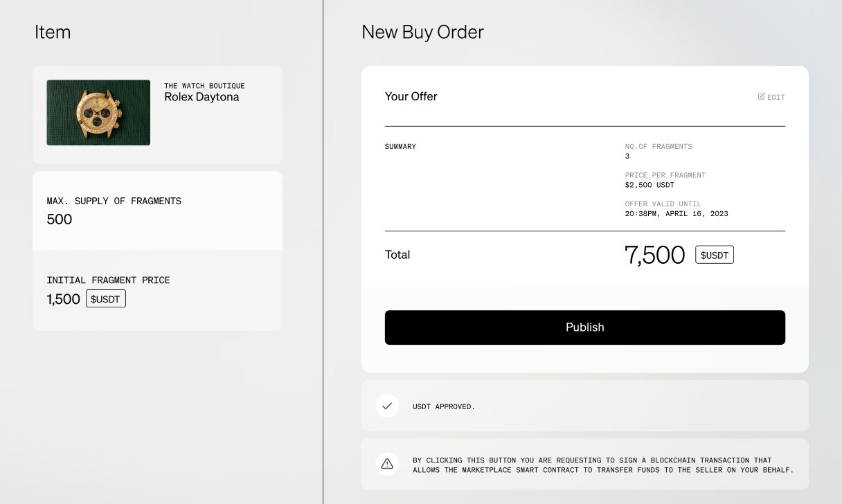Click the blockchain transaction warning message
The height and width of the screenshot is (504, 842).
coord(602,465)
